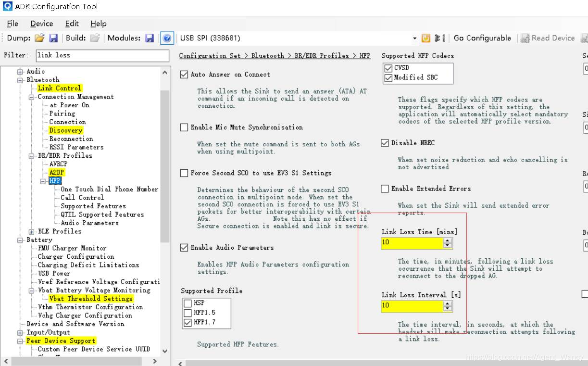The height and width of the screenshot is (366, 588).
Task: Check the HFP1.5 supported profile
Action: click(188, 313)
